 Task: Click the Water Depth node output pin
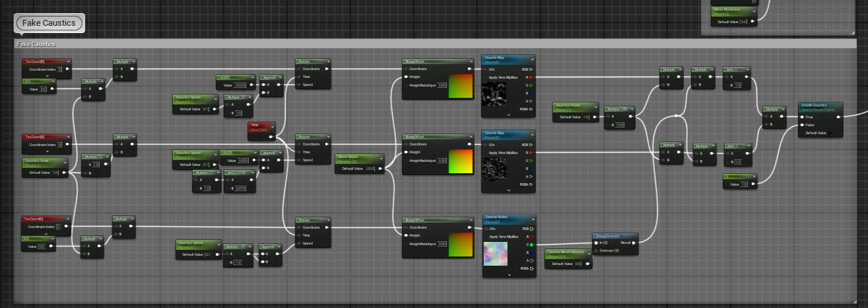[381, 169]
